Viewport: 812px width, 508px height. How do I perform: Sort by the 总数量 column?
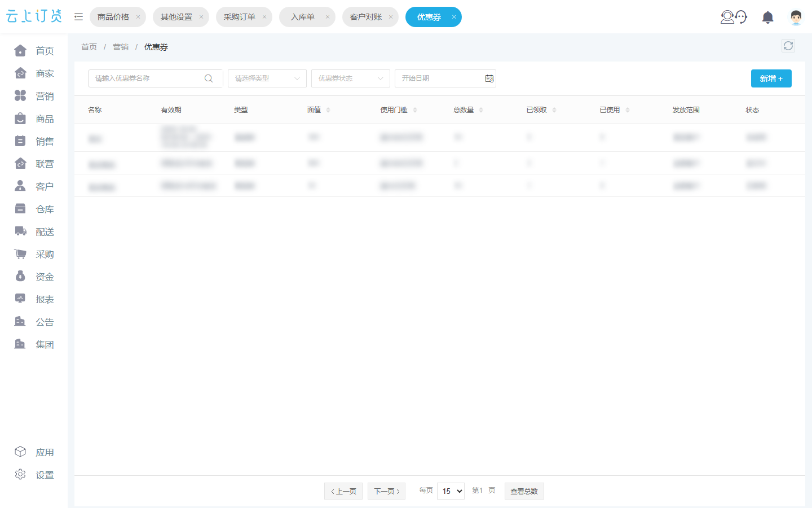pos(481,110)
